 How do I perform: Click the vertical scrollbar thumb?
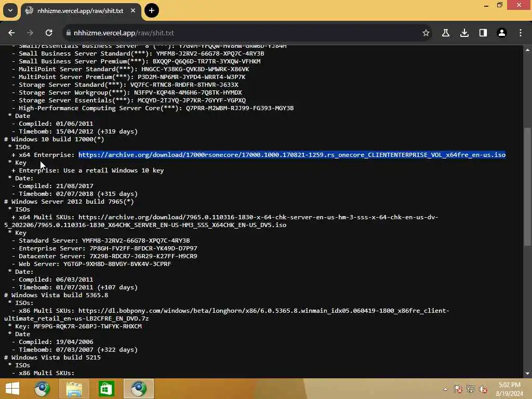[x=527, y=187]
